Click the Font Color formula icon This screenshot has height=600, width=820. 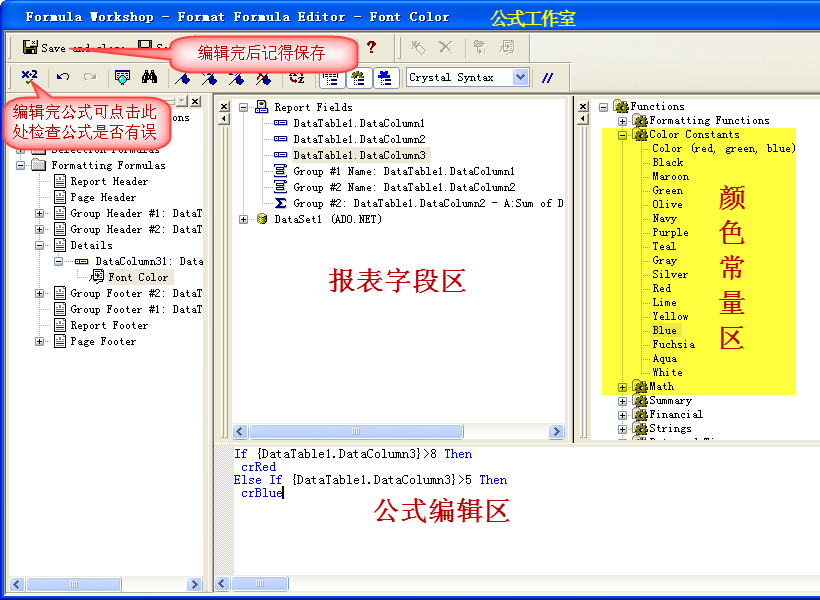point(97,276)
